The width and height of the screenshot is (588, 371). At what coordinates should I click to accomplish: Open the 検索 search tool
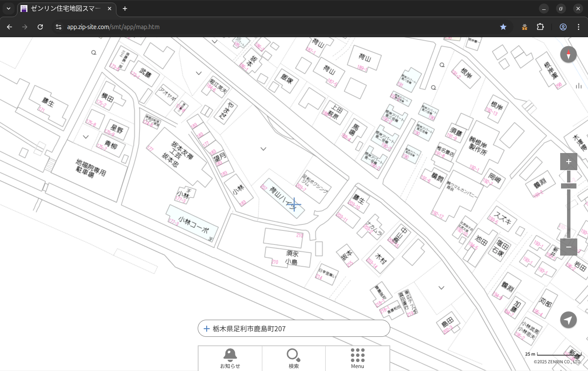point(294,358)
